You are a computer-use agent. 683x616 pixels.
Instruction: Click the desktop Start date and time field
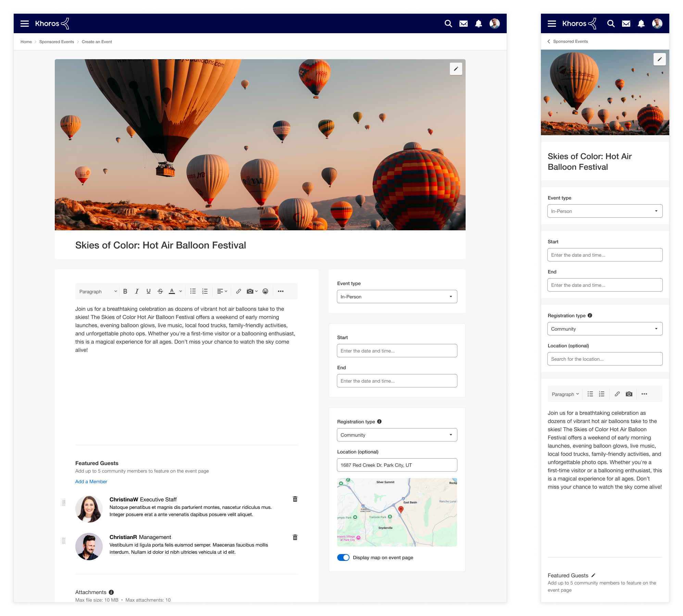[397, 351]
